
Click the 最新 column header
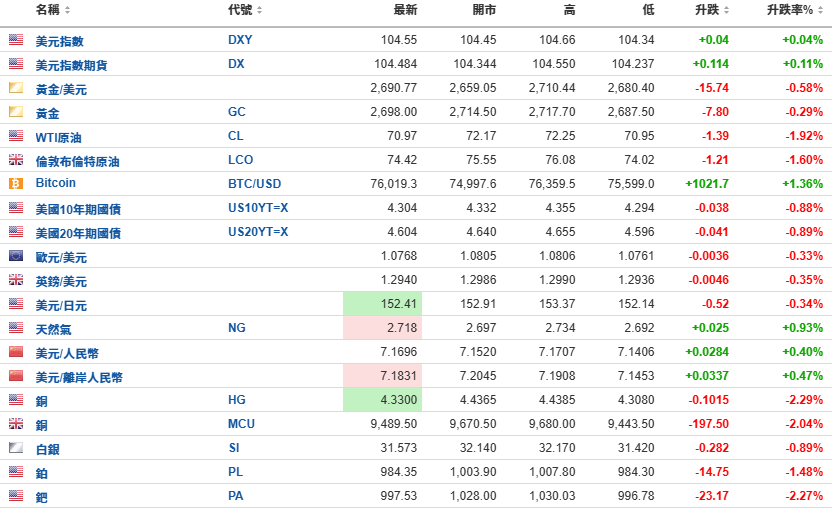click(405, 10)
